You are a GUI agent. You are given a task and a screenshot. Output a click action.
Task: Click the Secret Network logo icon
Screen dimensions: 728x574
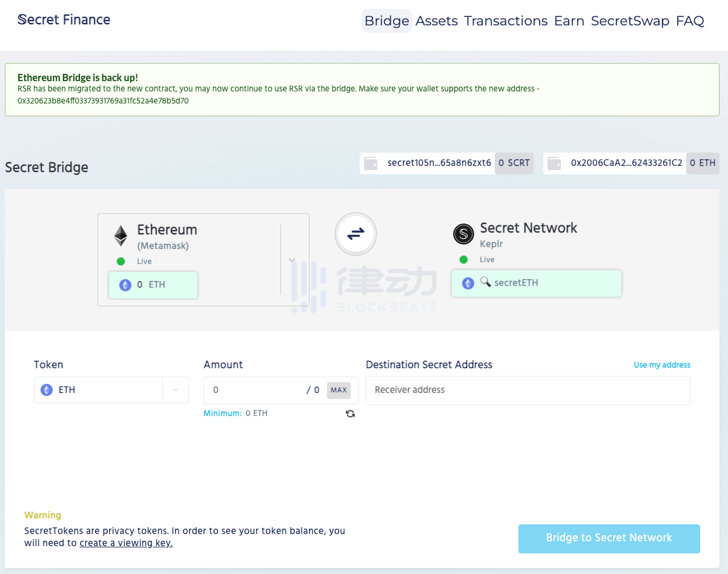coord(463,234)
